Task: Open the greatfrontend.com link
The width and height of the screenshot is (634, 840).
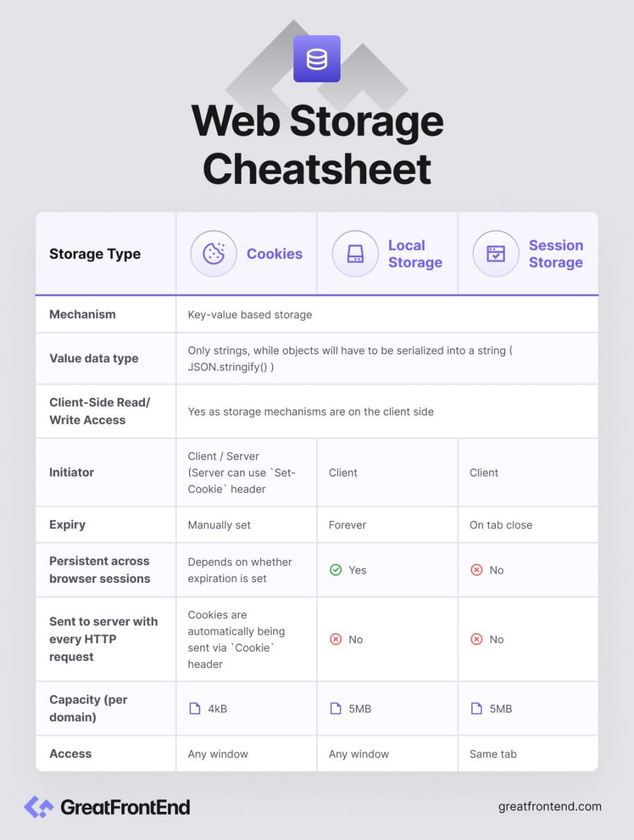Action: pyautogui.click(x=549, y=807)
